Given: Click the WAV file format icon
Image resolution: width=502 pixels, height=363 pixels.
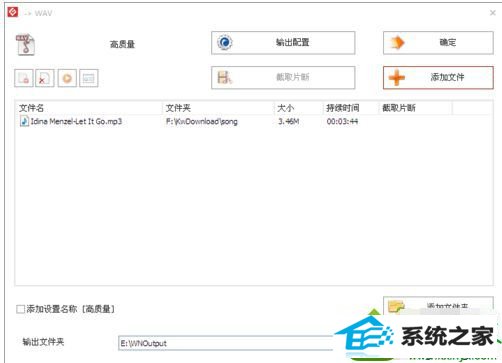Looking at the screenshot, I should click(x=25, y=44).
